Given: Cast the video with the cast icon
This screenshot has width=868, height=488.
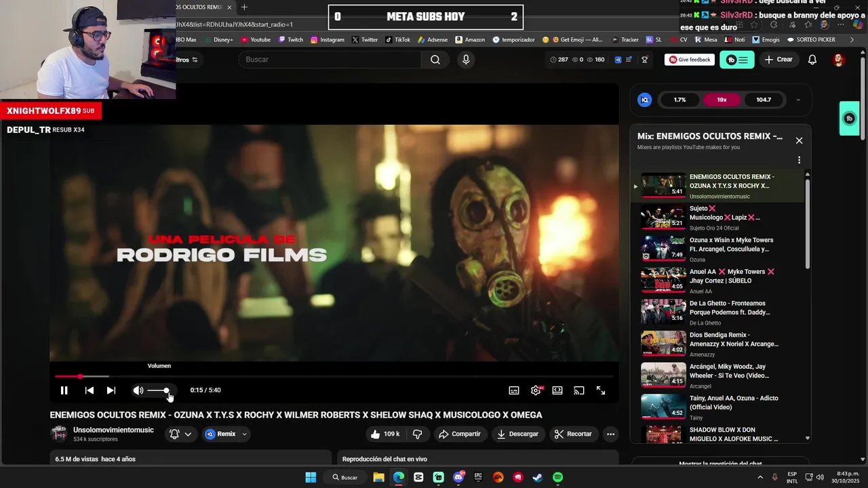Looking at the screenshot, I should (579, 390).
